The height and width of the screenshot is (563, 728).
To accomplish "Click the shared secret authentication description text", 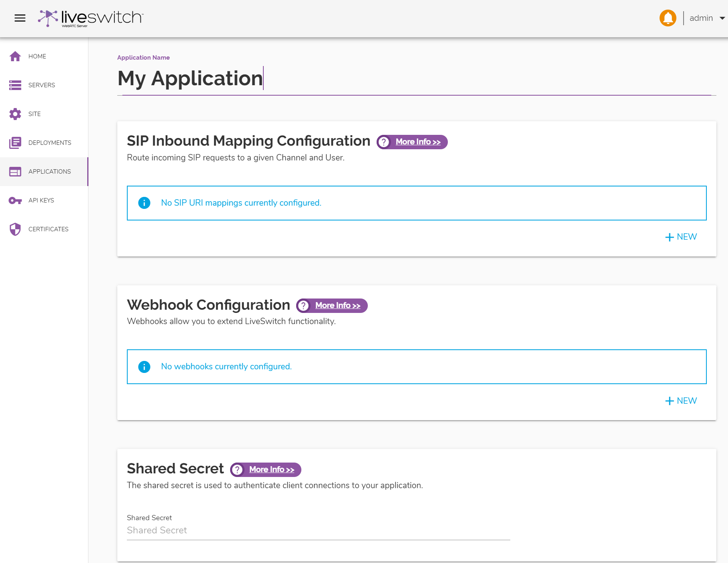I will (275, 485).
